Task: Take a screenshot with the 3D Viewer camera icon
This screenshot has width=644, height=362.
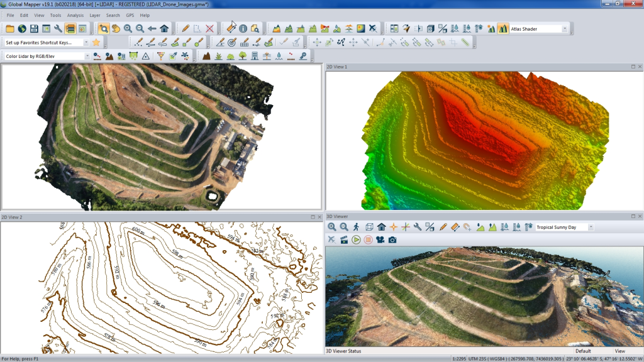Action: tap(392, 239)
